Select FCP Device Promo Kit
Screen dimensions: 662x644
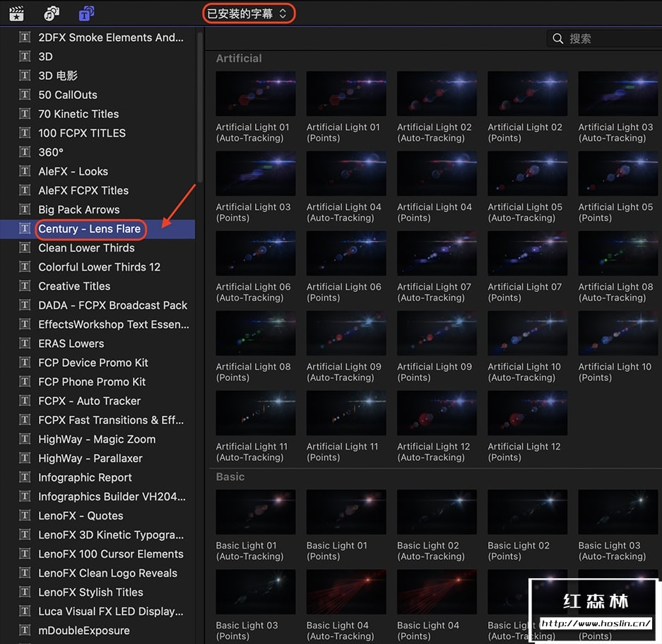pyautogui.click(x=97, y=362)
